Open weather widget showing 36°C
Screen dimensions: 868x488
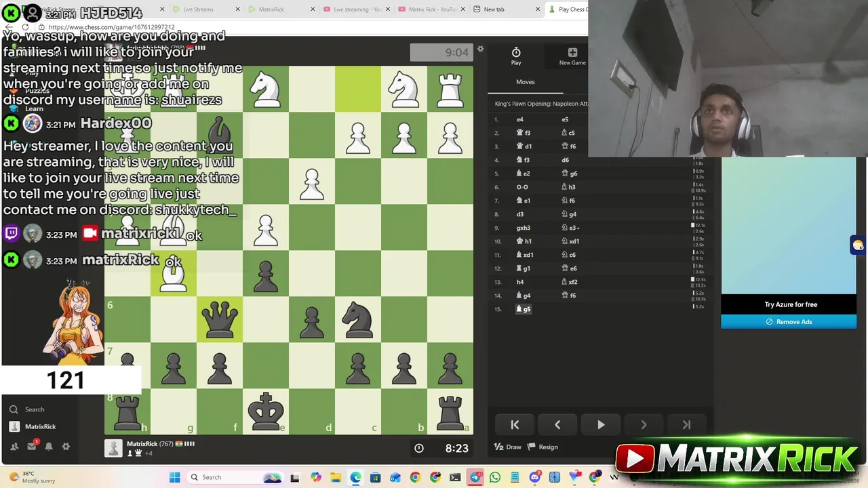[33, 477]
